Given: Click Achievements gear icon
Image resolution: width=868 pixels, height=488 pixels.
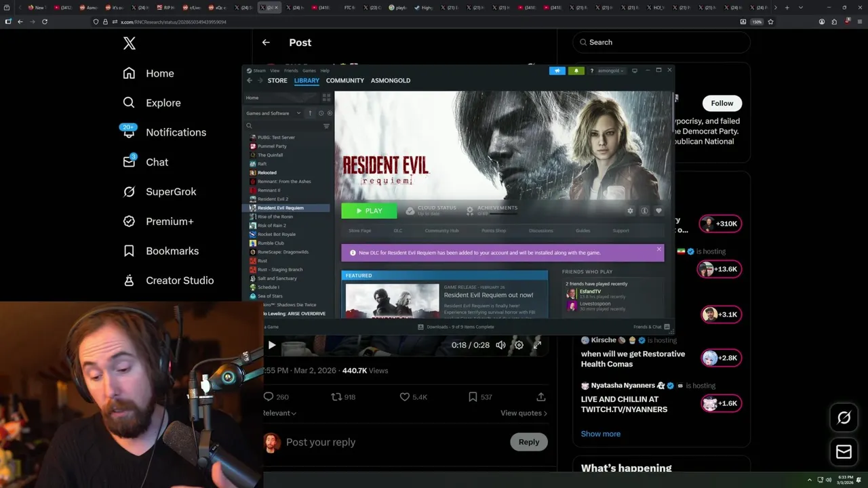Looking at the screenshot, I should 469,211.
